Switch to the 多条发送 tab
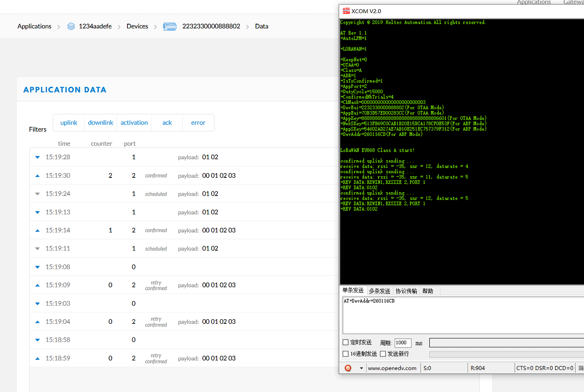Image resolution: width=584 pixels, height=392 pixels. coord(379,291)
